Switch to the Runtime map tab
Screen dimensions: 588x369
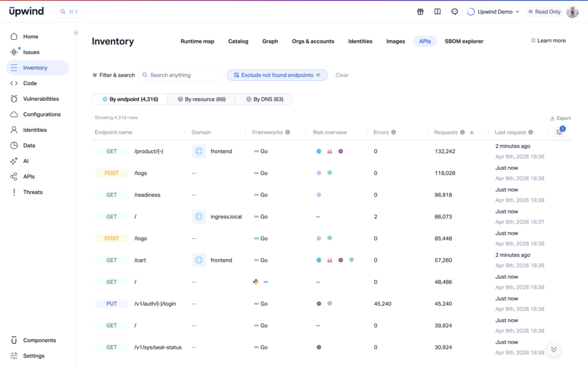(x=197, y=41)
